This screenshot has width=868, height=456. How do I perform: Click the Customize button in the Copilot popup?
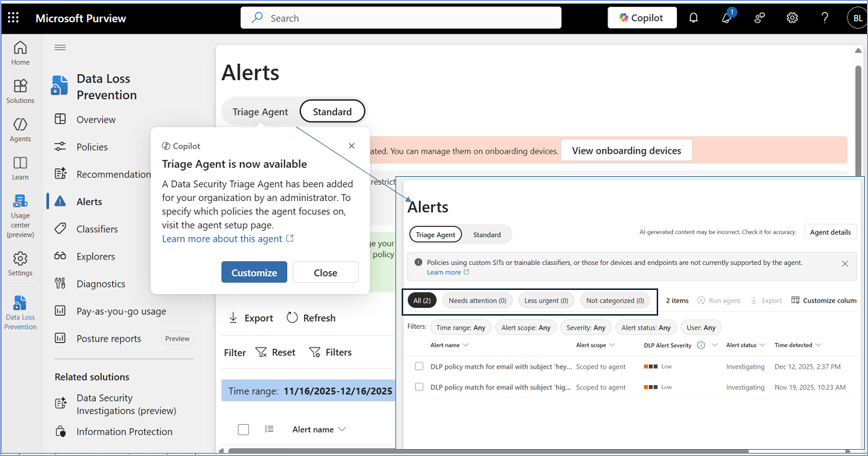pyautogui.click(x=254, y=273)
